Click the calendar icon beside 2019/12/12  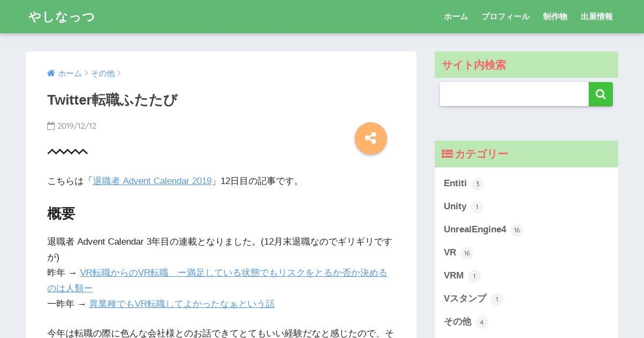[x=51, y=126]
